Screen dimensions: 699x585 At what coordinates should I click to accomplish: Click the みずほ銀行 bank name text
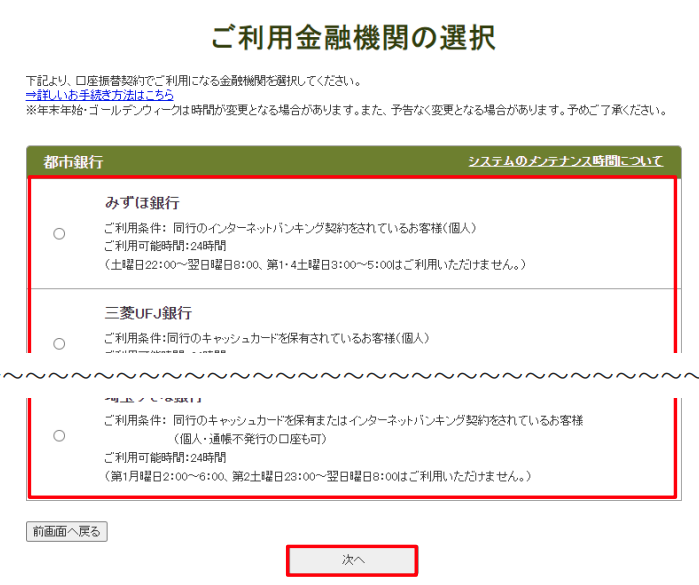(142, 203)
